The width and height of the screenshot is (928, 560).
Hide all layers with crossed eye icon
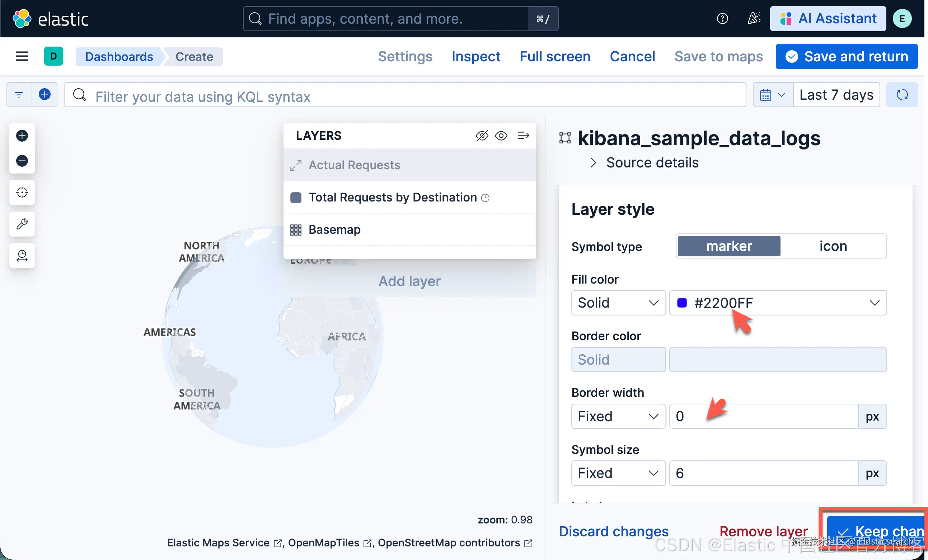click(482, 136)
